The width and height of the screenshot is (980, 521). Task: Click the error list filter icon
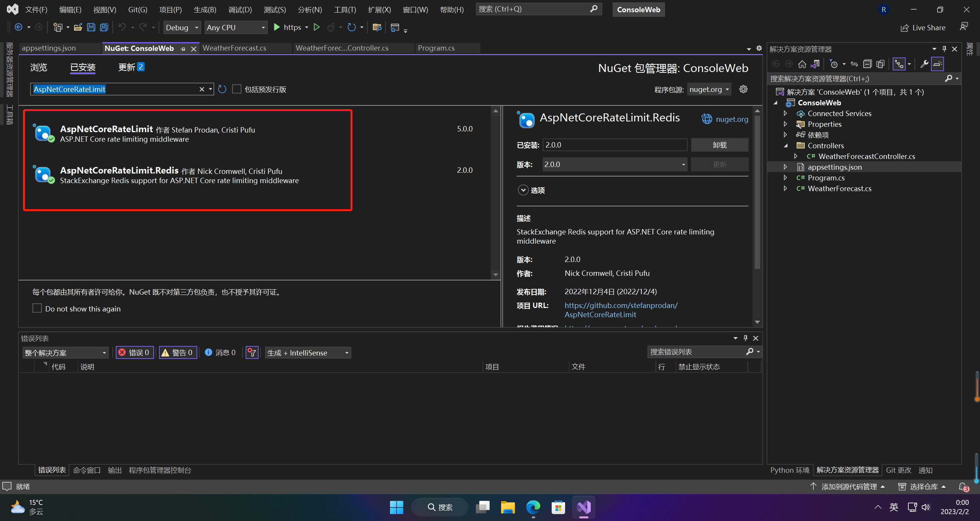(x=252, y=352)
